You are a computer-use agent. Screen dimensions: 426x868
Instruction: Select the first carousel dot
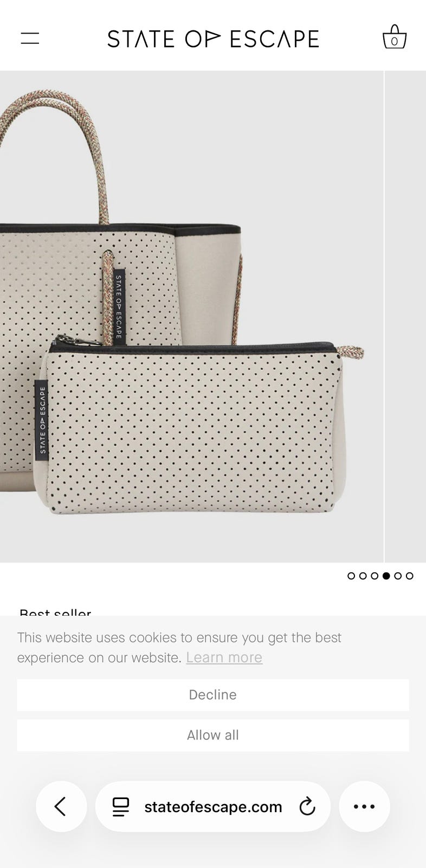pyautogui.click(x=351, y=576)
